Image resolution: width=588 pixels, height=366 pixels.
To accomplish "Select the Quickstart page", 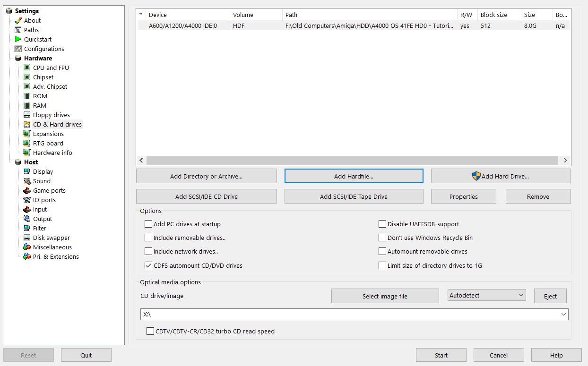I will (x=38, y=39).
